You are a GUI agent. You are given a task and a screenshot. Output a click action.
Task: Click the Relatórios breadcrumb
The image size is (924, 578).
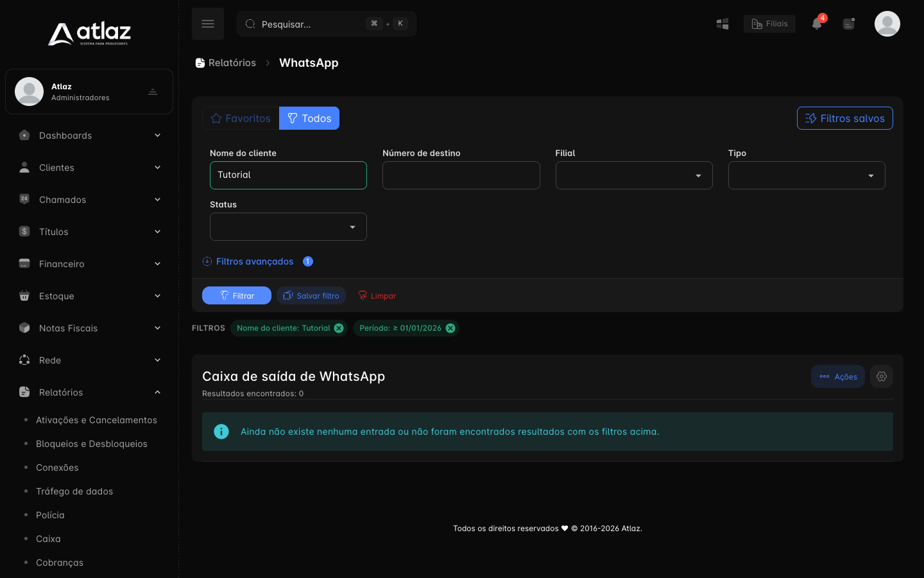226,63
